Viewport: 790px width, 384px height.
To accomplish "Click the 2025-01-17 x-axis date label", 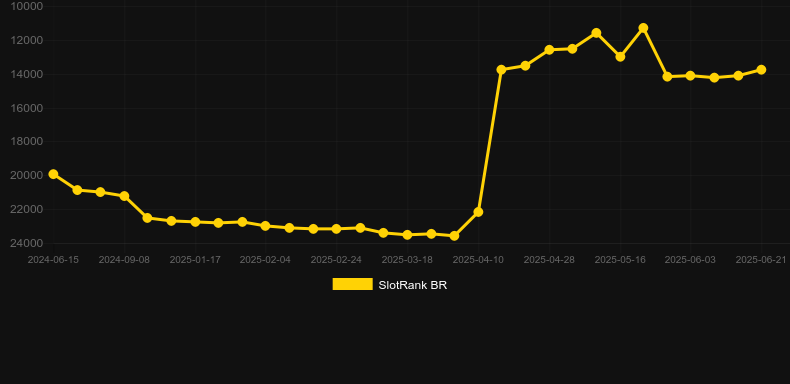I will tap(195, 260).
